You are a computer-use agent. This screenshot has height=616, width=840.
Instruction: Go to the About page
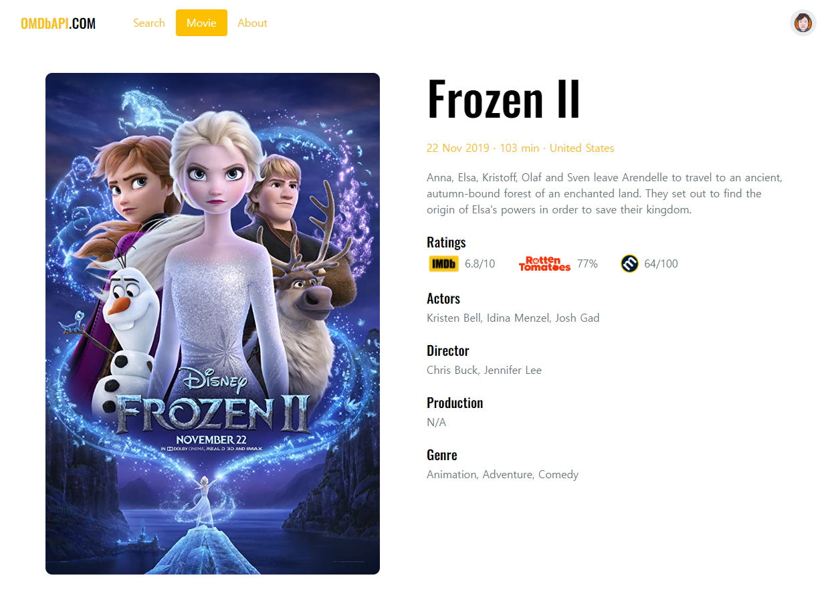[252, 23]
